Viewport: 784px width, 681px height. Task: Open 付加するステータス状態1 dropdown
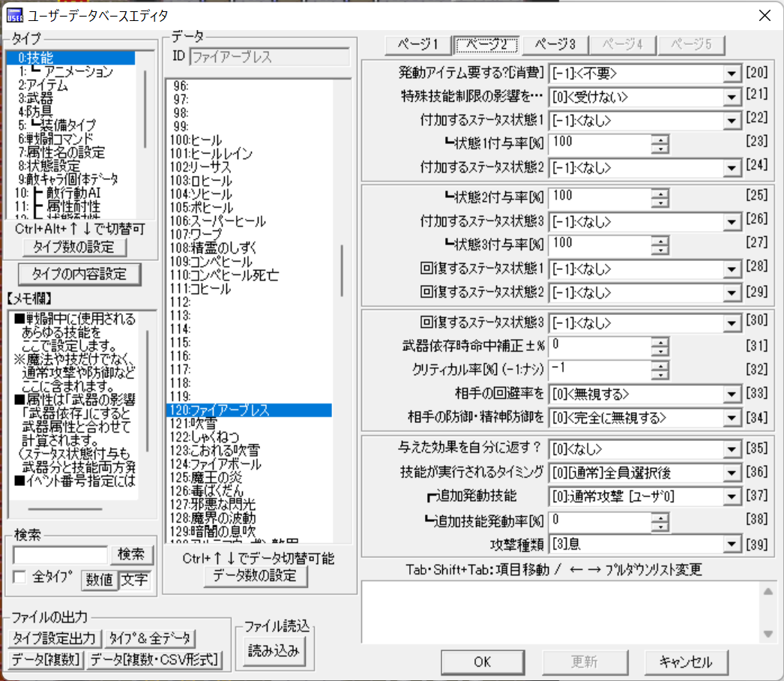(732, 121)
